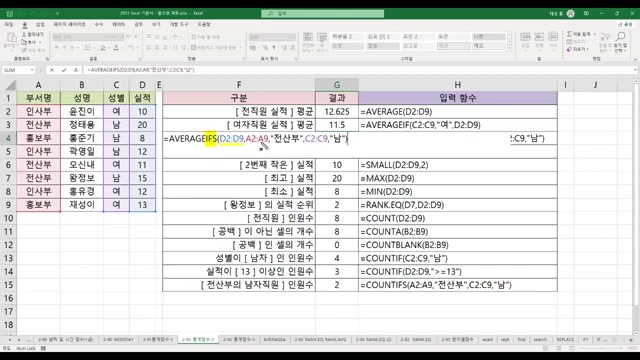
Task: Click the Insert cells icon in ribbon
Action: [x=525, y=37]
